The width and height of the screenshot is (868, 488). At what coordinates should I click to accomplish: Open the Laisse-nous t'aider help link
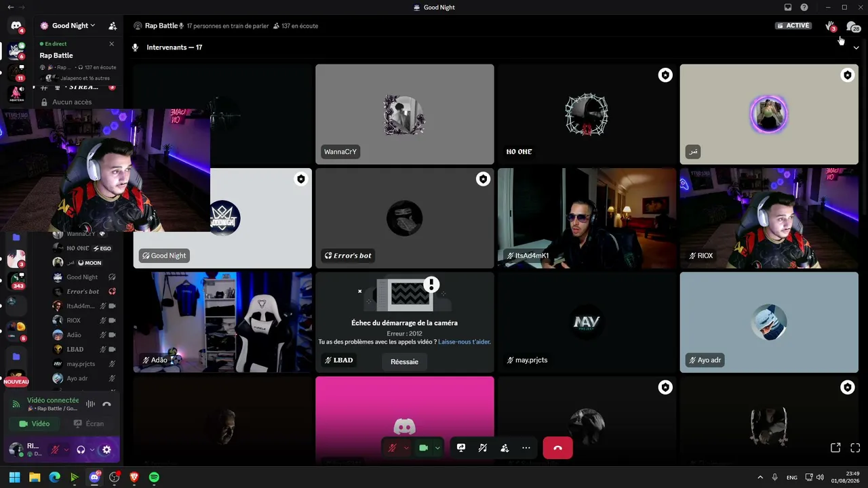coord(464,342)
